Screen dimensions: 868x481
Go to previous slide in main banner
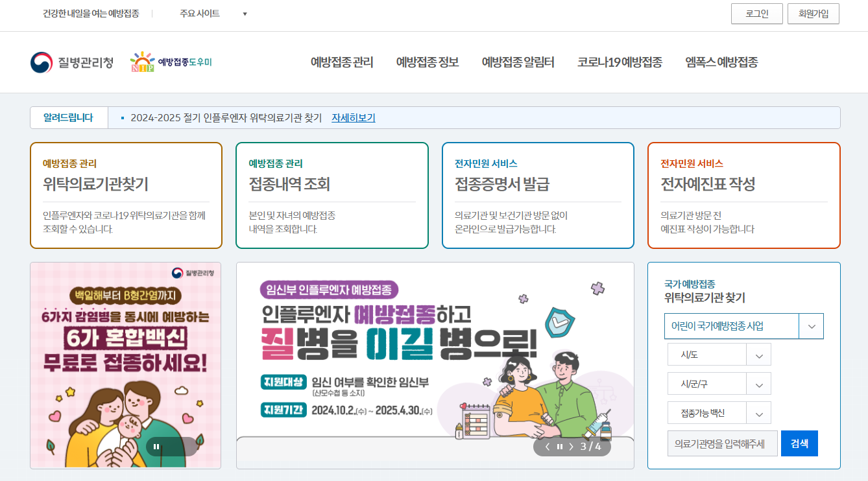(x=548, y=447)
